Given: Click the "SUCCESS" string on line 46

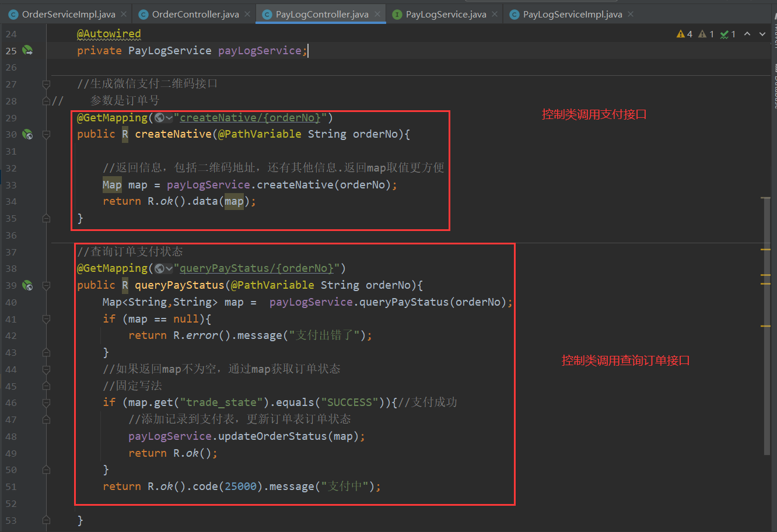Looking at the screenshot, I should click(350, 402).
